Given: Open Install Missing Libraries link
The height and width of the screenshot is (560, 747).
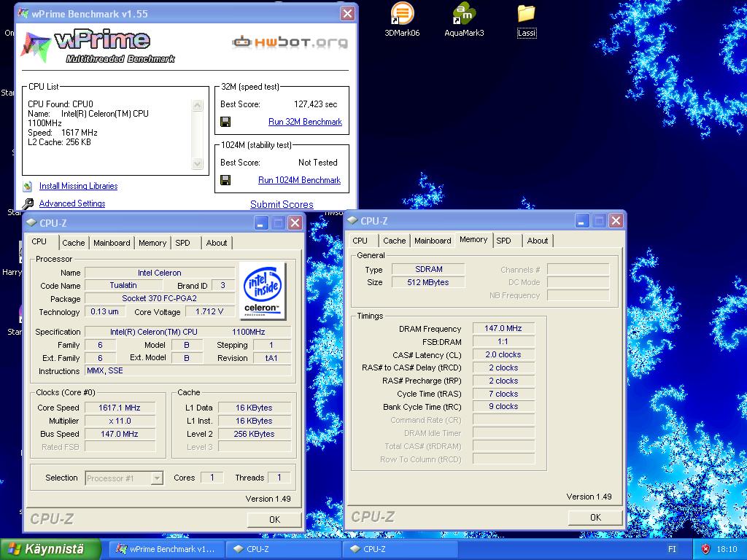Looking at the screenshot, I should [x=78, y=186].
